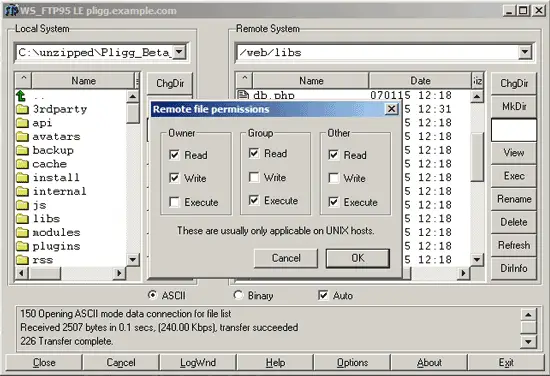Click the remote ChgDir button
The width and height of the screenshot is (550, 376).
pos(514,83)
